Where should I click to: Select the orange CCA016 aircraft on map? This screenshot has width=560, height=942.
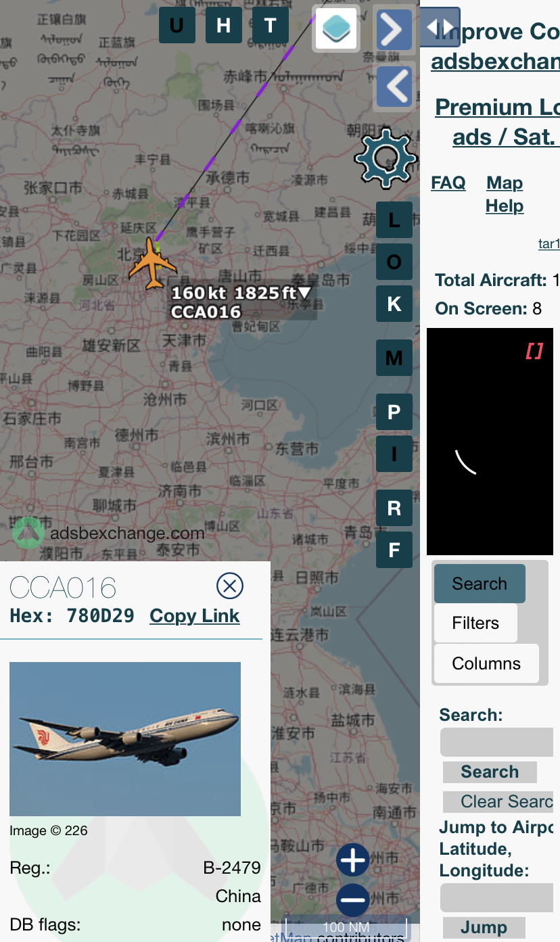click(x=152, y=263)
